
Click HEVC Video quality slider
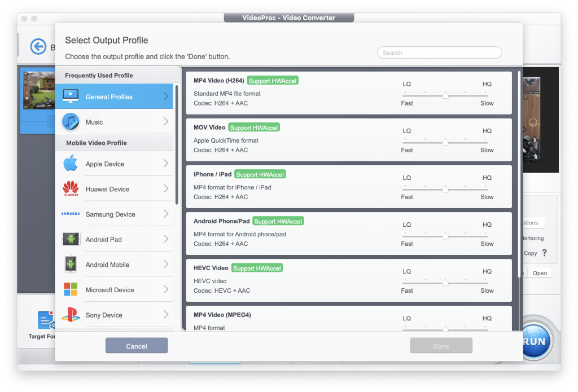(x=445, y=283)
